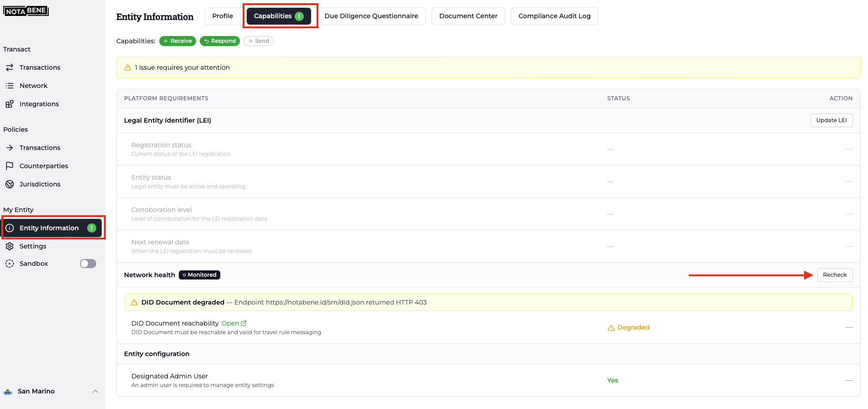Click the Recheck network health button
This screenshot has height=409, width=868.
(x=835, y=275)
